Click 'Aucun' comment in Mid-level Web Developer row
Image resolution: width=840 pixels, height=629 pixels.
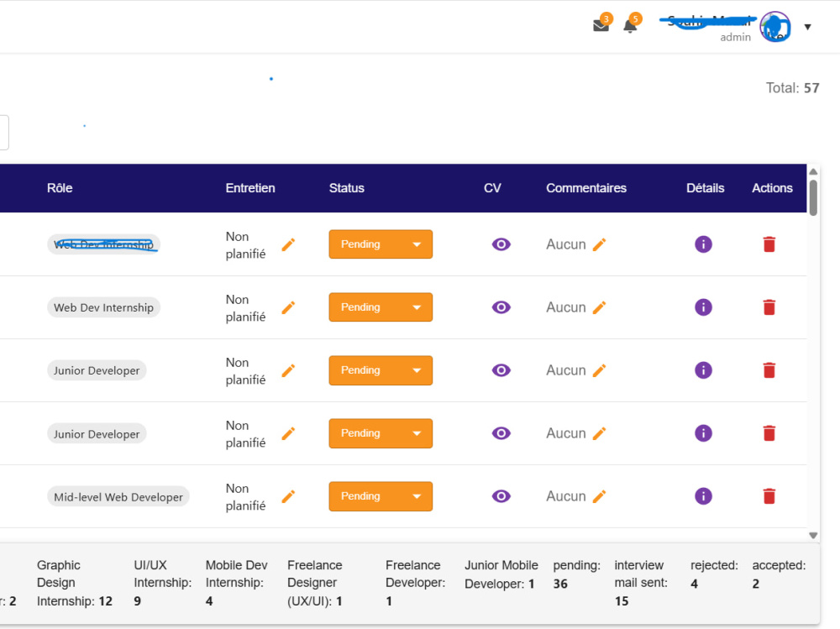[565, 496]
